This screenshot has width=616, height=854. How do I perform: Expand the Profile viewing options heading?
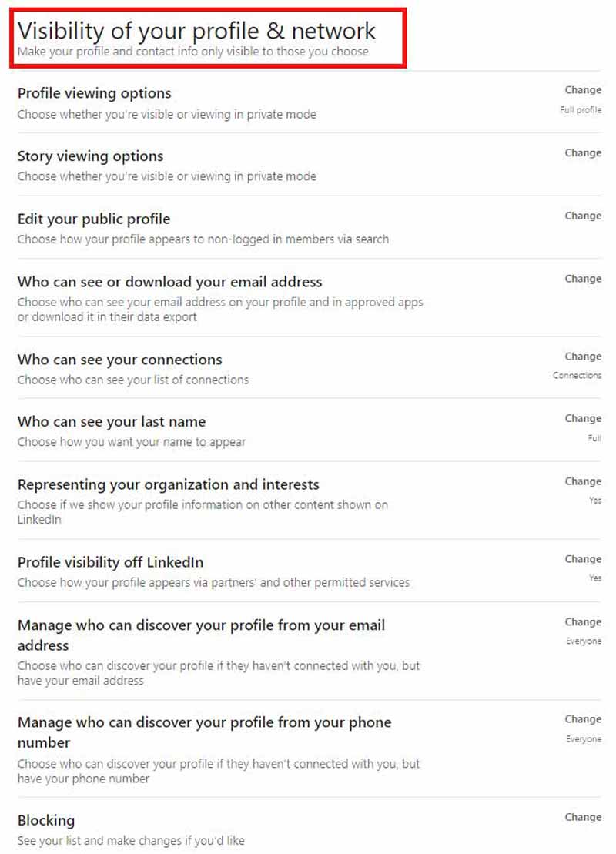pyautogui.click(x=94, y=93)
